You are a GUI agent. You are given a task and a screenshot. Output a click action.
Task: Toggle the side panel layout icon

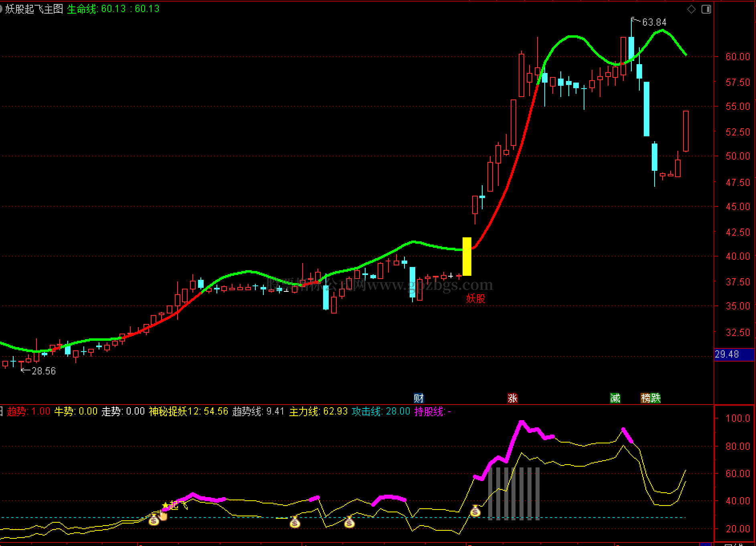point(706,9)
